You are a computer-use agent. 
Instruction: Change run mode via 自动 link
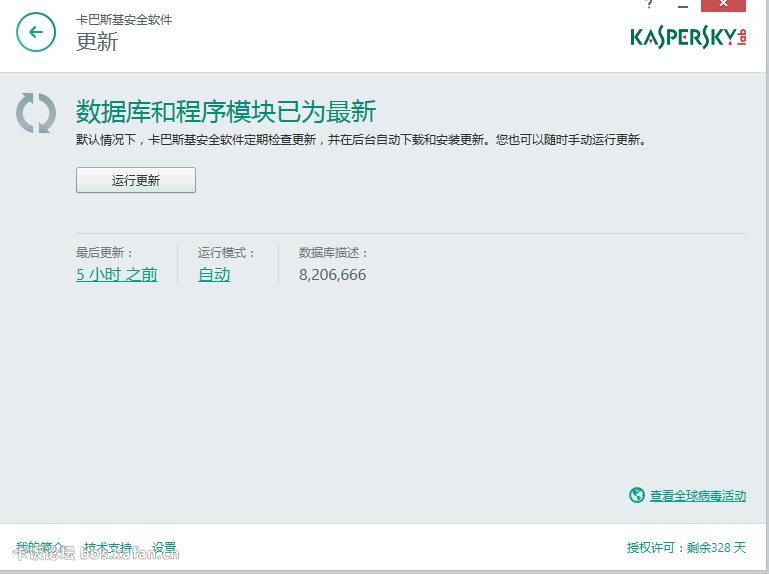[x=214, y=274]
